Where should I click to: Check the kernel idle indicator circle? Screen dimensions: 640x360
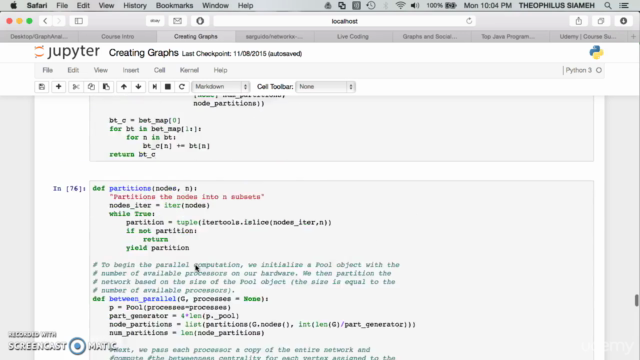click(599, 70)
